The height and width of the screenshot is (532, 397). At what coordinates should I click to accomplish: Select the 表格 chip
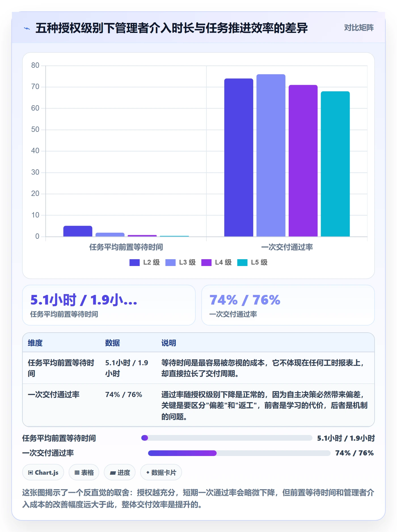(84, 472)
